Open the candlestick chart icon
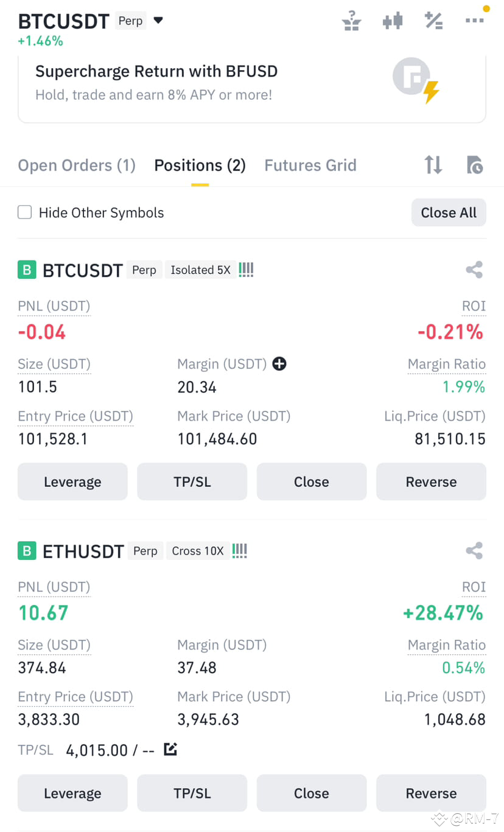 tap(393, 21)
